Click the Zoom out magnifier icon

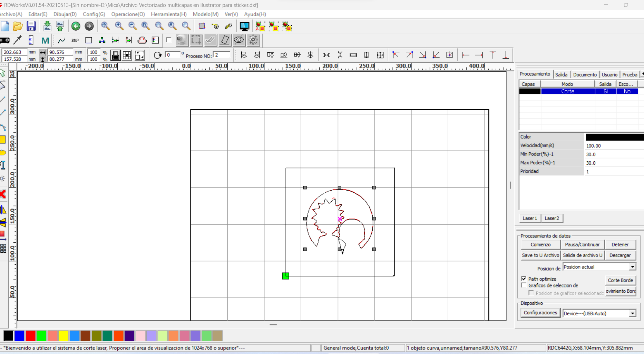coord(132,26)
